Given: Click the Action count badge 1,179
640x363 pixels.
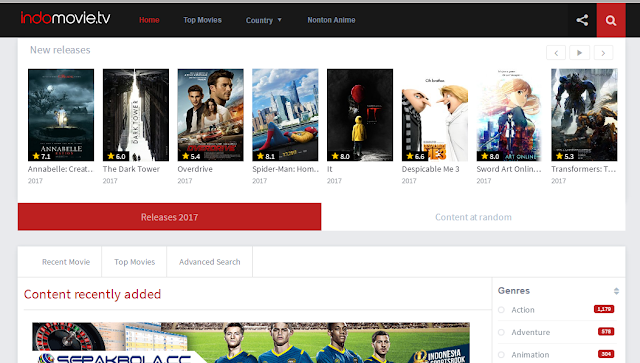Looking at the screenshot, I should 604,309.
